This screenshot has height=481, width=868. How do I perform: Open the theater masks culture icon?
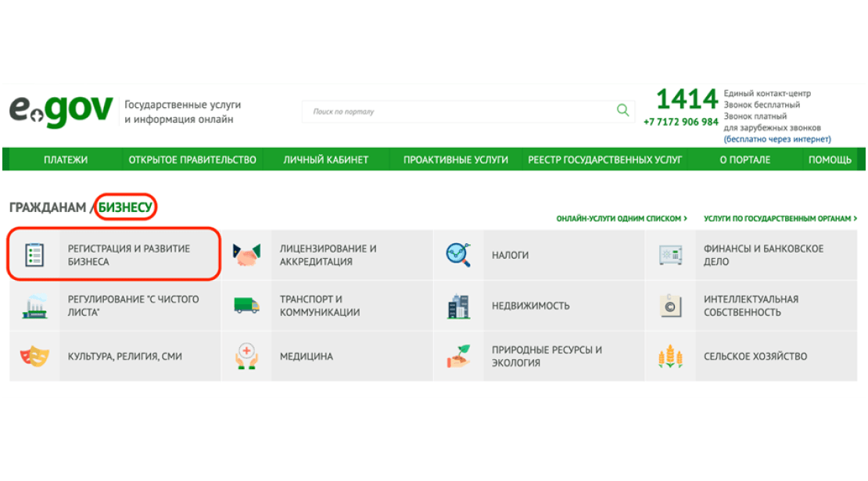click(x=34, y=357)
